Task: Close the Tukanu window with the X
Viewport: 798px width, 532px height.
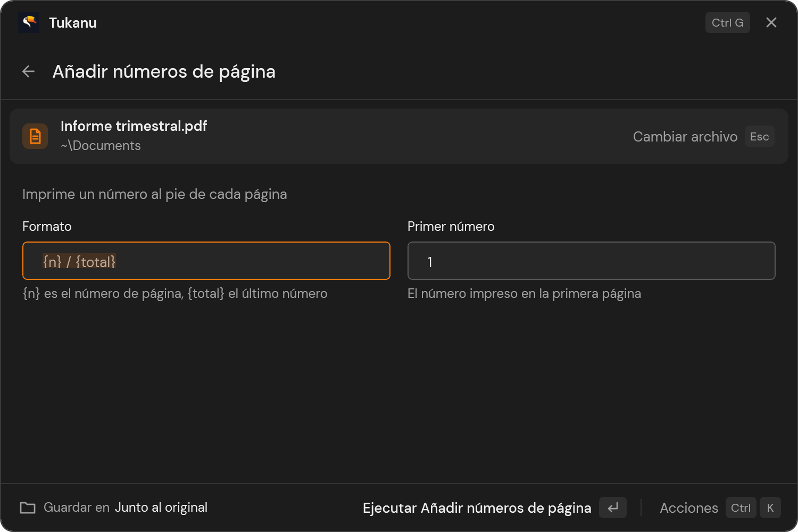Action: click(771, 22)
